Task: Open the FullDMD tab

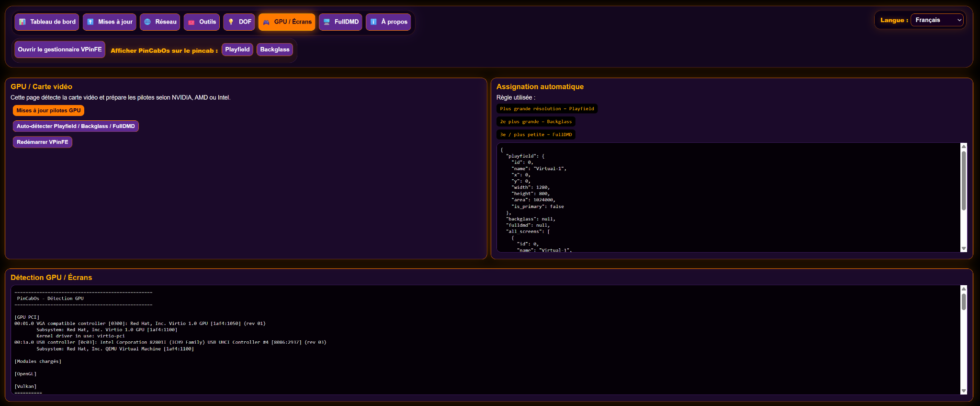Action: 340,22
